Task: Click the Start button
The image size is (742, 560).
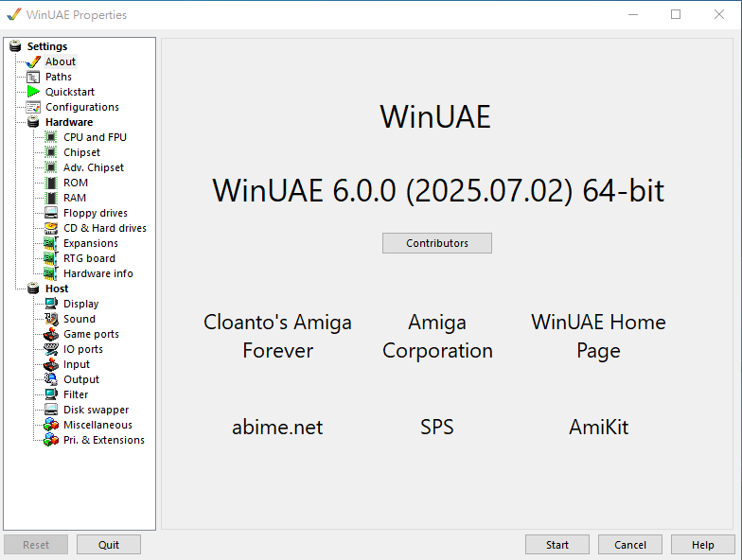Action: (x=556, y=545)
